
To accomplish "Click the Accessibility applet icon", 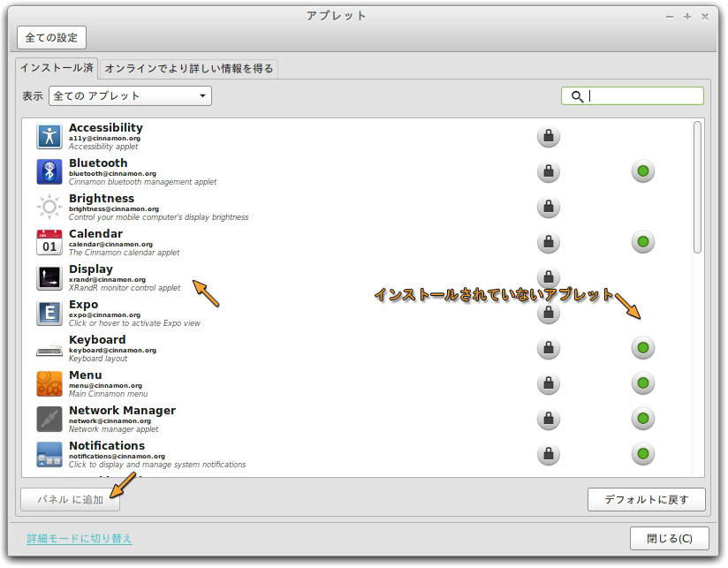I will 49,137.
